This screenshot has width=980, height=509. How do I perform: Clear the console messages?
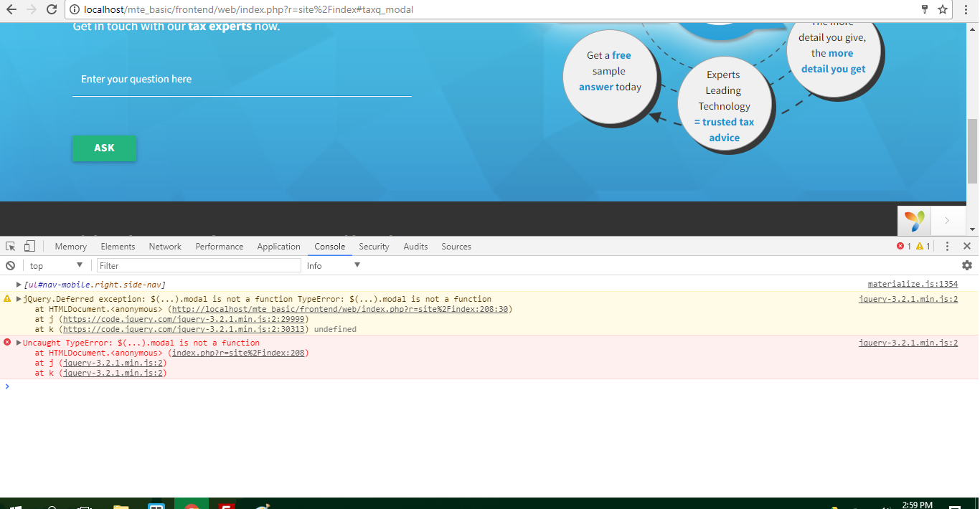pos(9,265)
